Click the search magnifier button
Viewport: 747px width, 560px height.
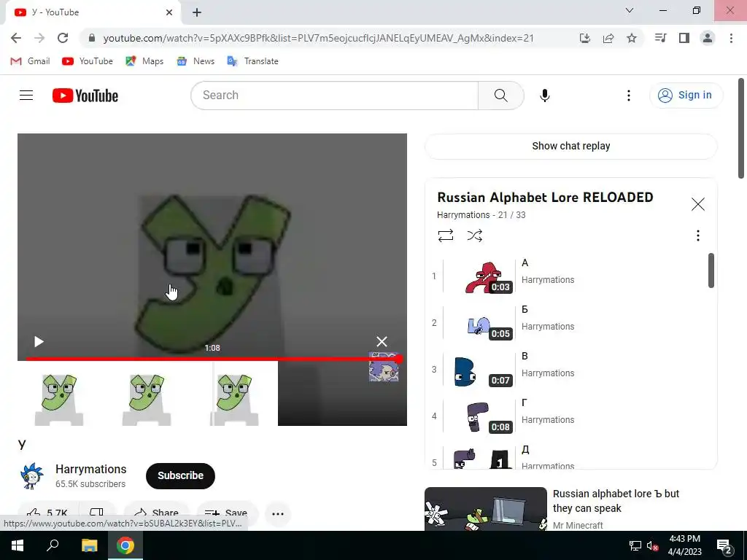coord(500,96)
